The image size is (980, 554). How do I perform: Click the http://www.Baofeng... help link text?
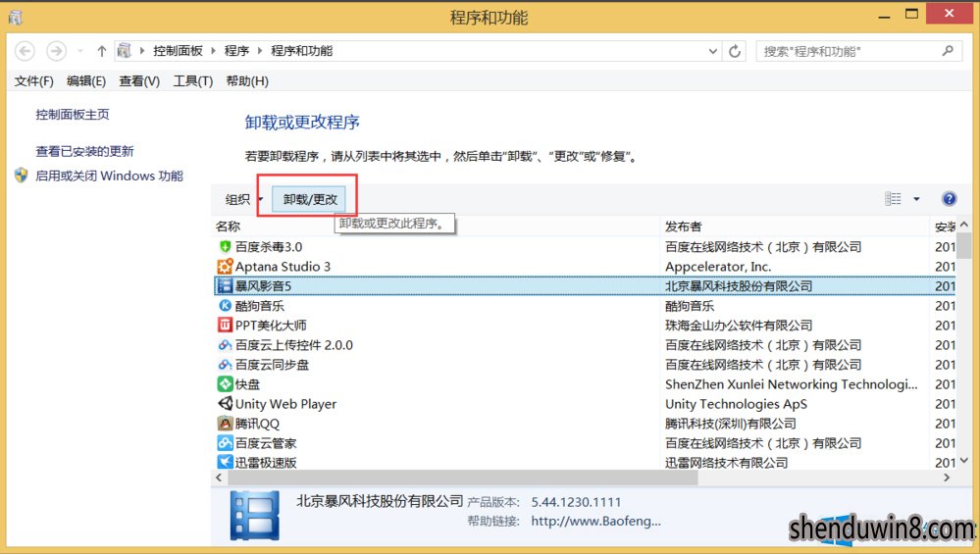(x=595, y=521)
